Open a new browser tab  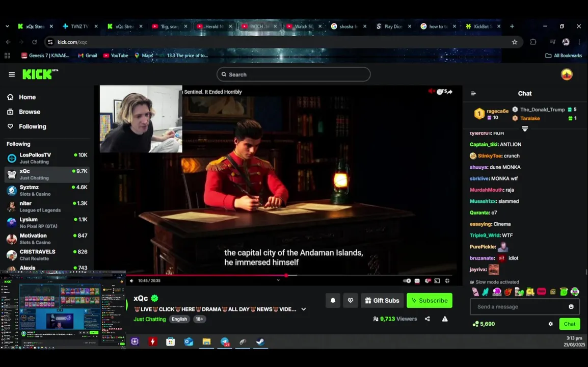click(512, 27)
